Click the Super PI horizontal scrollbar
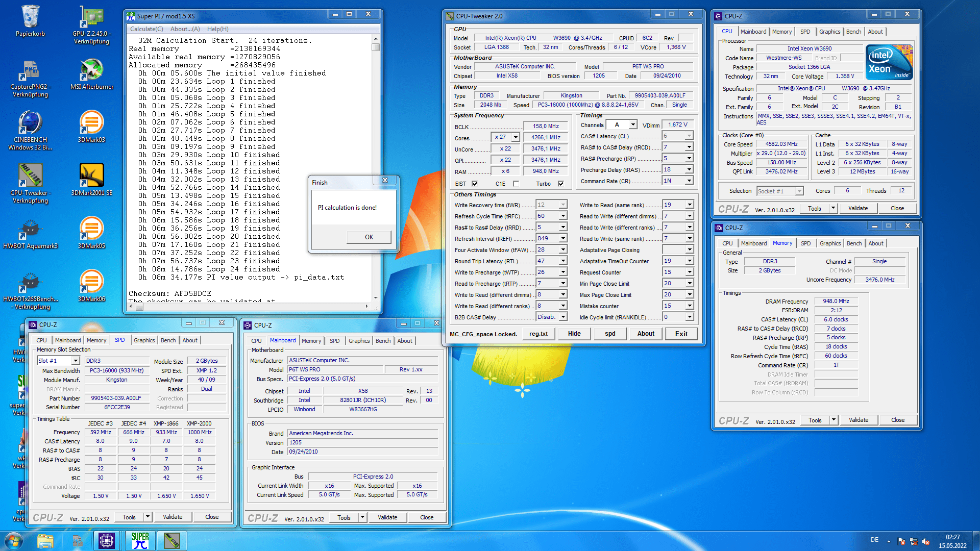980x551 pixels. 248,306
